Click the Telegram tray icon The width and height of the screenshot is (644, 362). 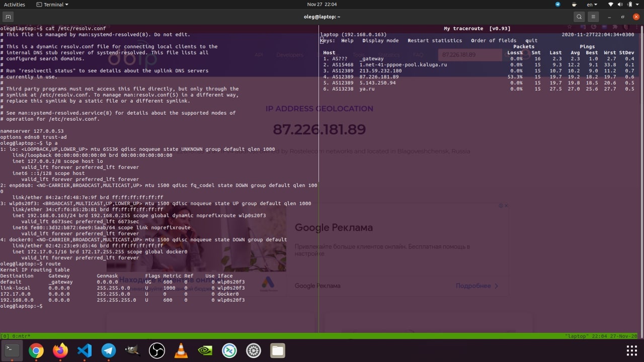pos(558,5)
